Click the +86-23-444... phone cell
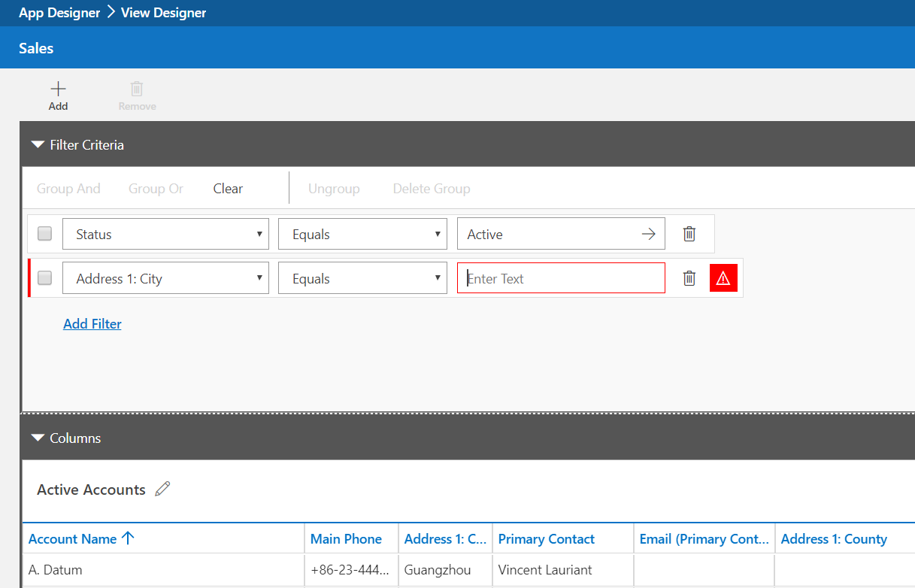 351,570
